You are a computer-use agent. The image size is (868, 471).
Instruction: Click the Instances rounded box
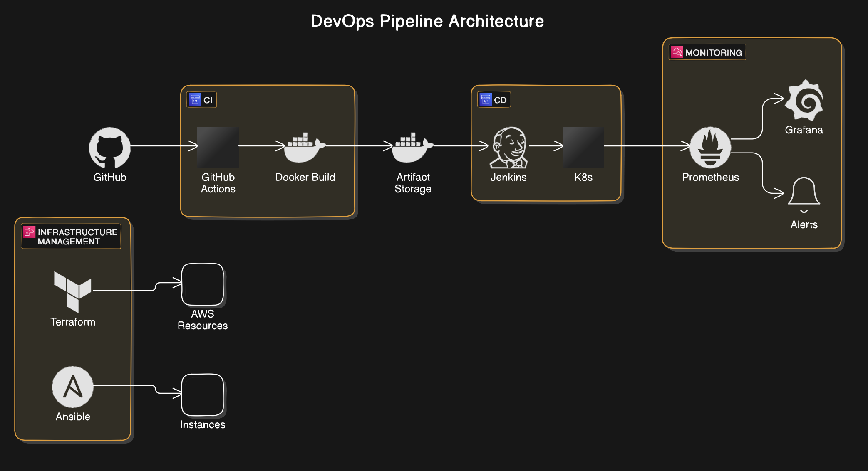click(x=203, y=395)
